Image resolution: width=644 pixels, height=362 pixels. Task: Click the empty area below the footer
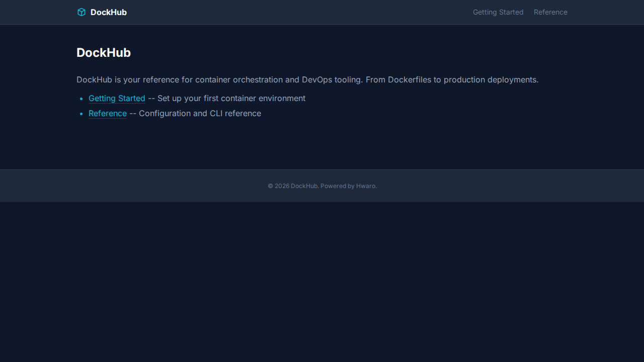(x=322, y=282)
